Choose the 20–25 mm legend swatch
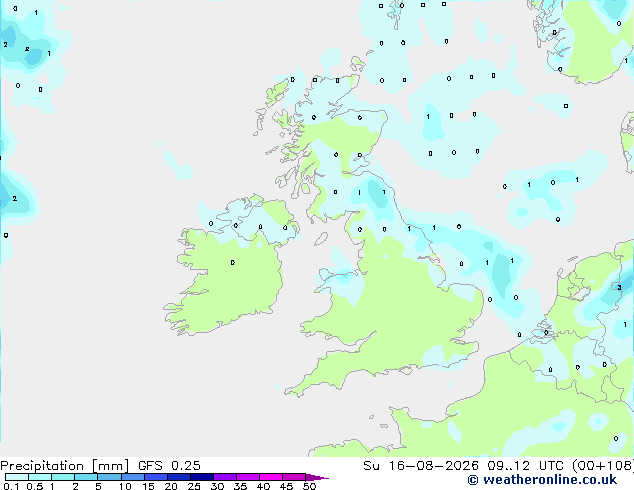This screenshot has height=490, width=634. [179, 477]
